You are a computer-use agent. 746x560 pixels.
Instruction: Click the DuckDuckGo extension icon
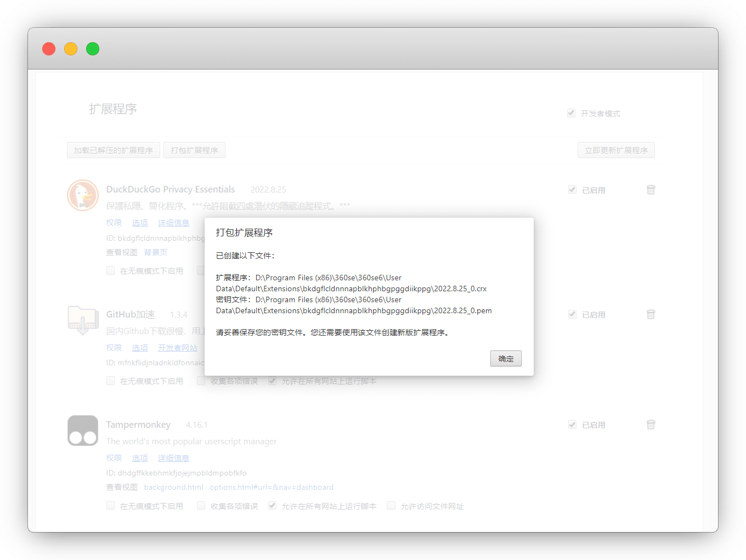pos(83,195)
